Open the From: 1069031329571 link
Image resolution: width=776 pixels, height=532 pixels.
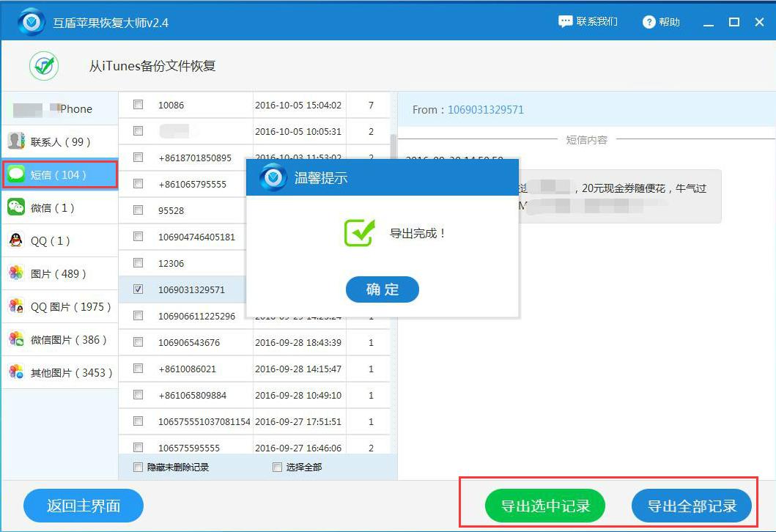click(485, 109)
